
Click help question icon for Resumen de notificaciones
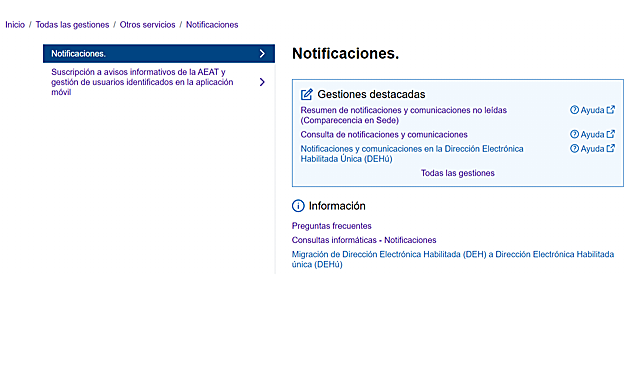(574, 110)
